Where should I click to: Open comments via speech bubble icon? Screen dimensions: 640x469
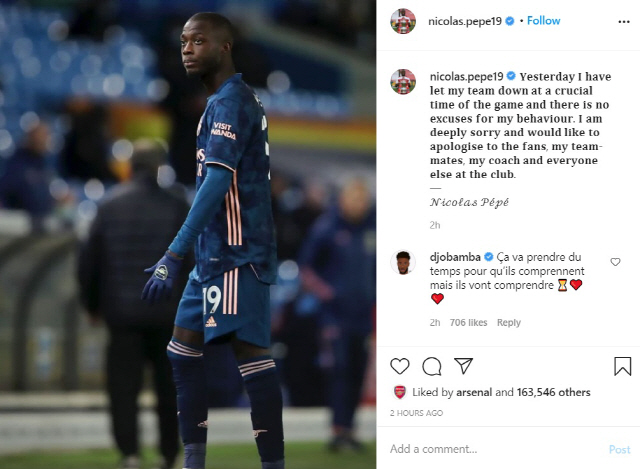(431, 366)
